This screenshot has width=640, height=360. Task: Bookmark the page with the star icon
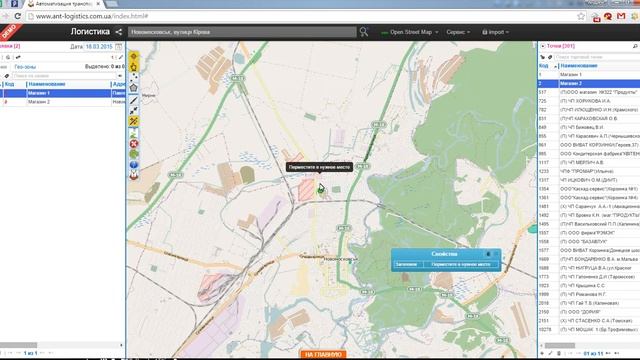click(581, 16)
